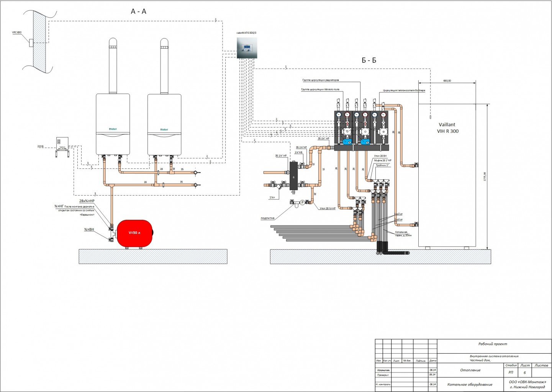
Task: Click the ООО «ОВК-Монтаж» company name
Action: tap(527, 382)
